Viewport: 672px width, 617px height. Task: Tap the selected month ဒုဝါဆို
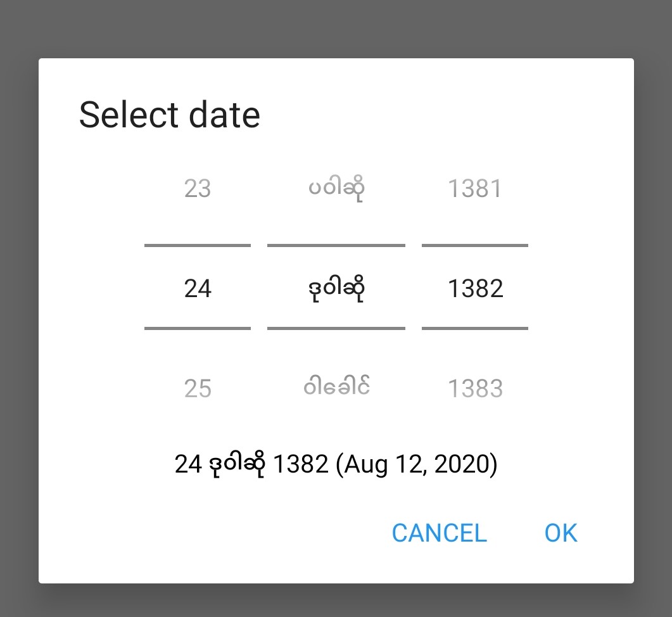[336, 289]
